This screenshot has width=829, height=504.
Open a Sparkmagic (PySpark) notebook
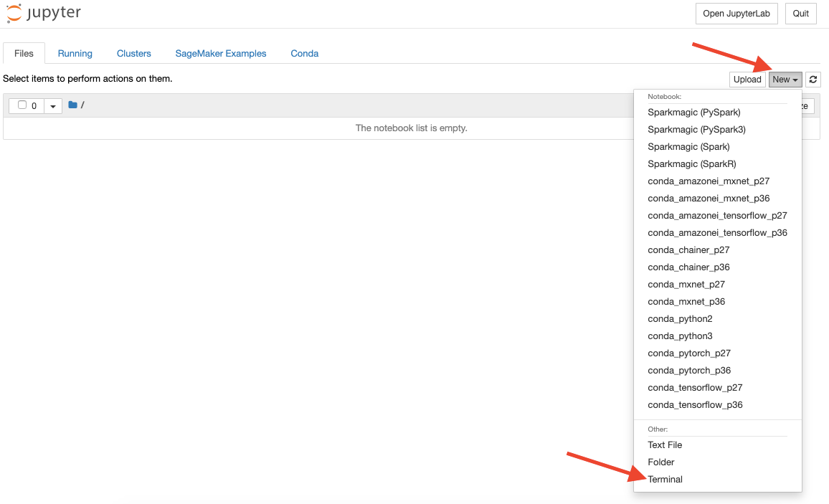tap(693, 112)
